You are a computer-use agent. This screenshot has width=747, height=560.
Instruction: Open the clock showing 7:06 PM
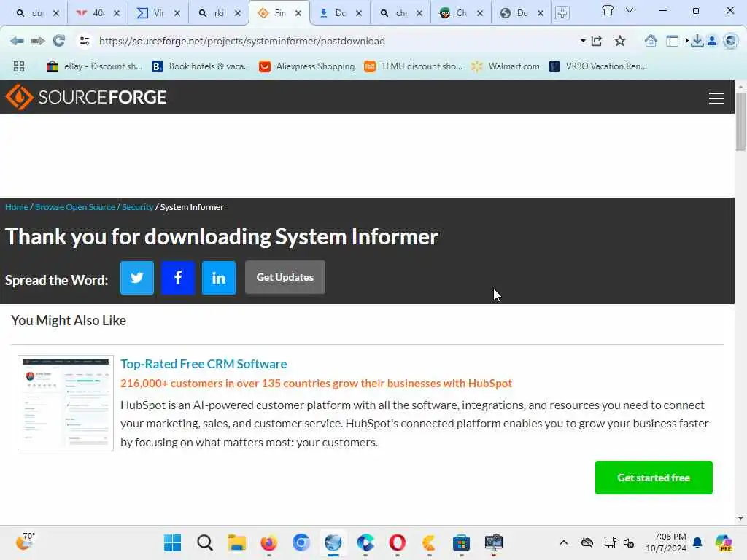665,542
